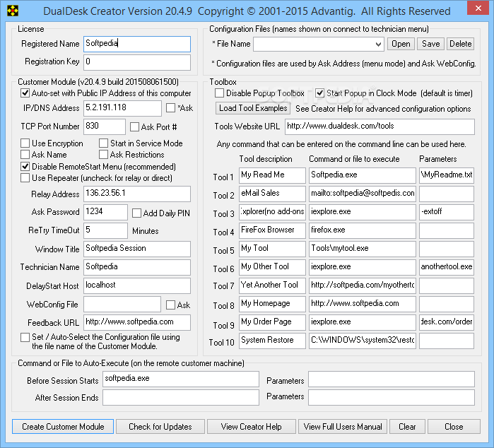Check Ask Restrictions option
This screenshot has height=448, width=494.
click(x=103, y=155)
